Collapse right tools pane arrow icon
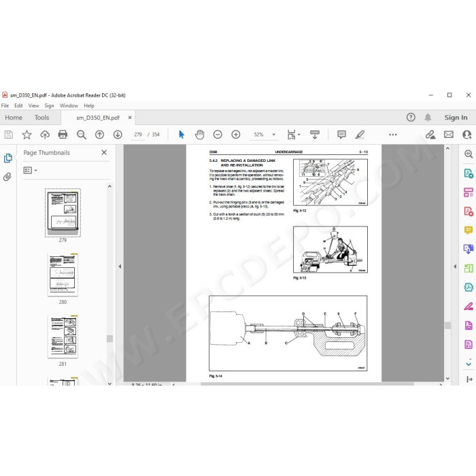This screenshot has height=476, width=476. (x=469, y=379)
